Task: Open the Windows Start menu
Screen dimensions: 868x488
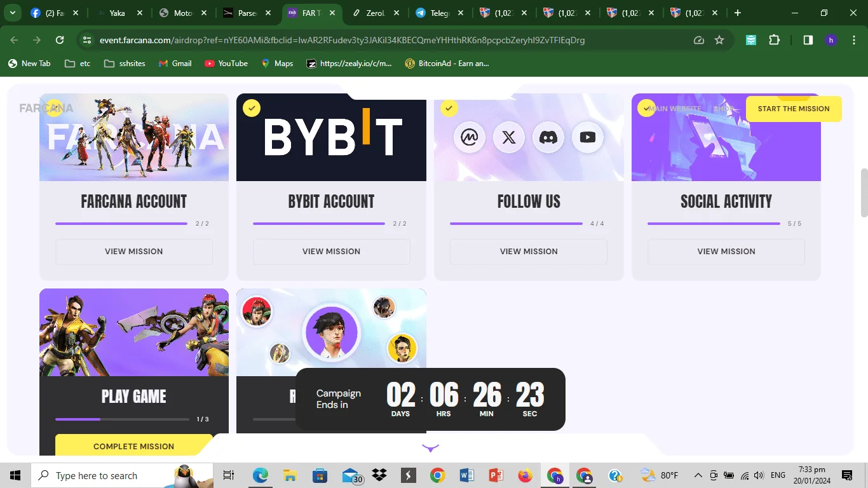Action: point(15,475)
